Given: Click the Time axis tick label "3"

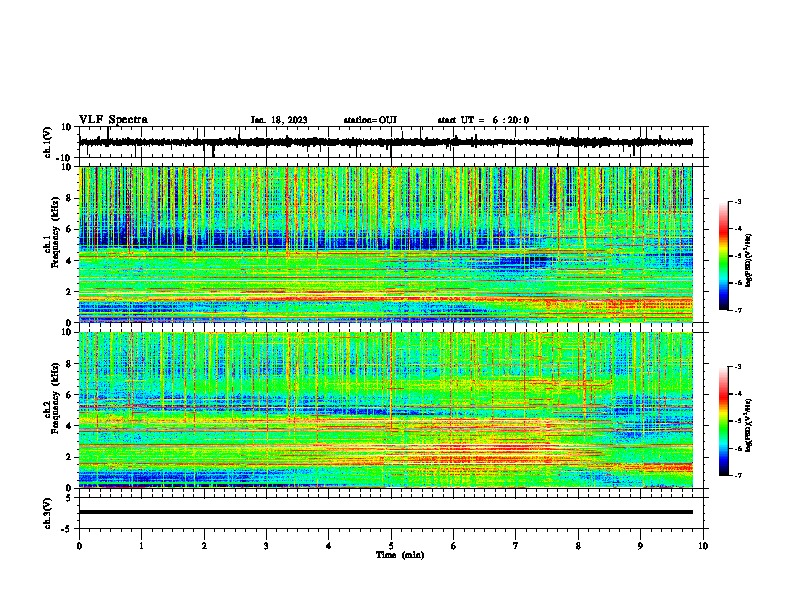Looking at the screenshot, I should [266, 546].
